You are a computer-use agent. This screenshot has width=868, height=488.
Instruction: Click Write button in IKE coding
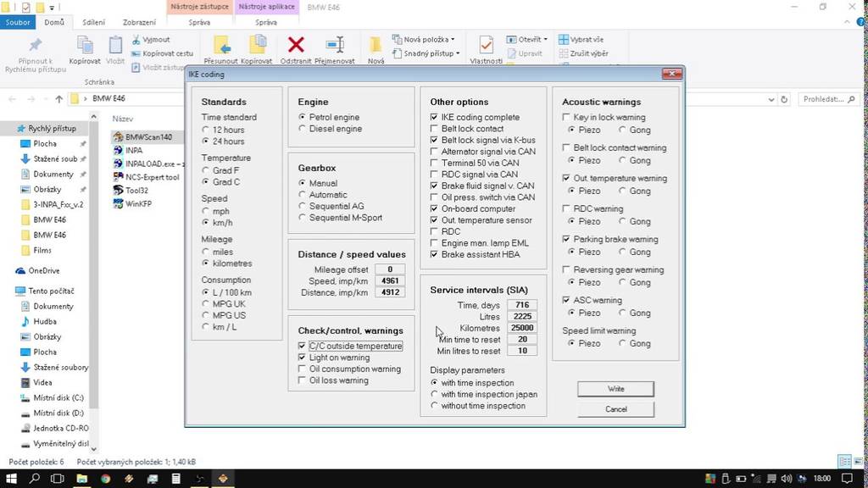pos(615,389)
